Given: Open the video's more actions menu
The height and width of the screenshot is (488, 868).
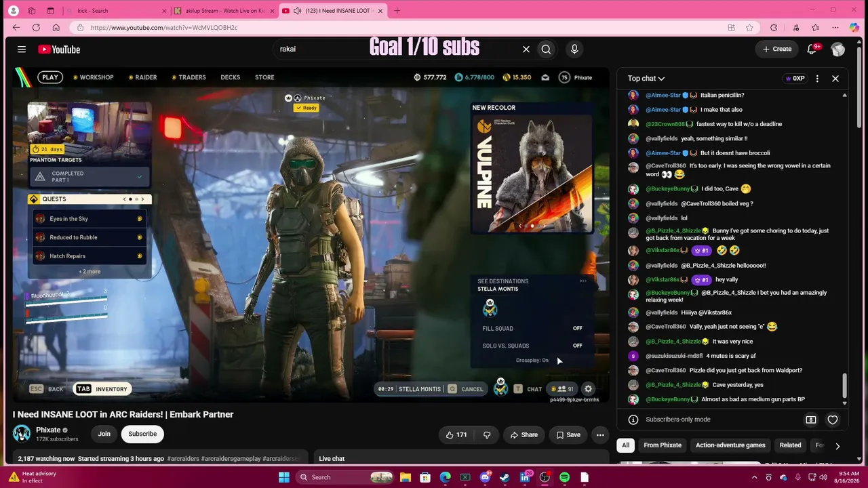Looking at the screenshot, I should (600, 434).
